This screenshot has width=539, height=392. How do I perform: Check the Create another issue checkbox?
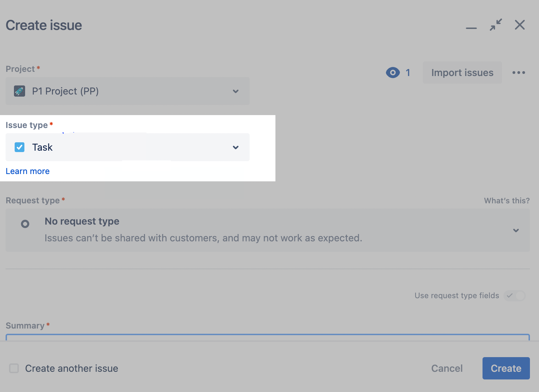(x=14, y=368)
